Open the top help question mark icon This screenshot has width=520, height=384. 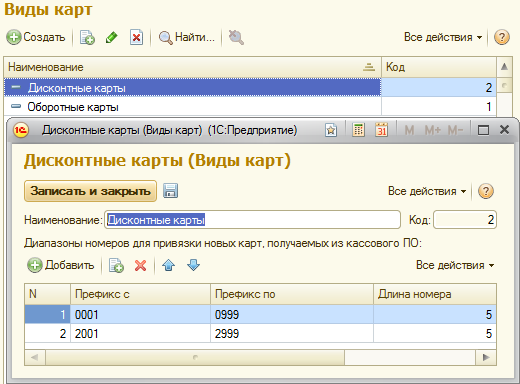pyautogui.click(x=502, y=37)
